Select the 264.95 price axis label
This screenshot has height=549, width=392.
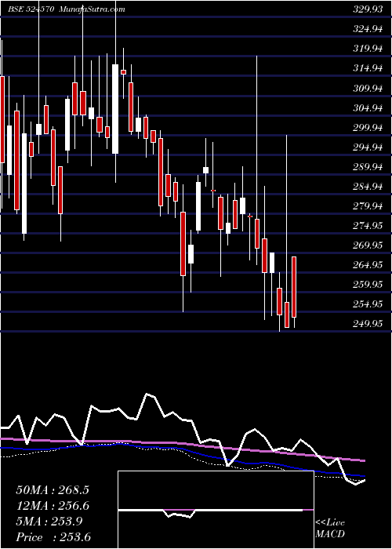pyautogui.click(x=368, y=265)
